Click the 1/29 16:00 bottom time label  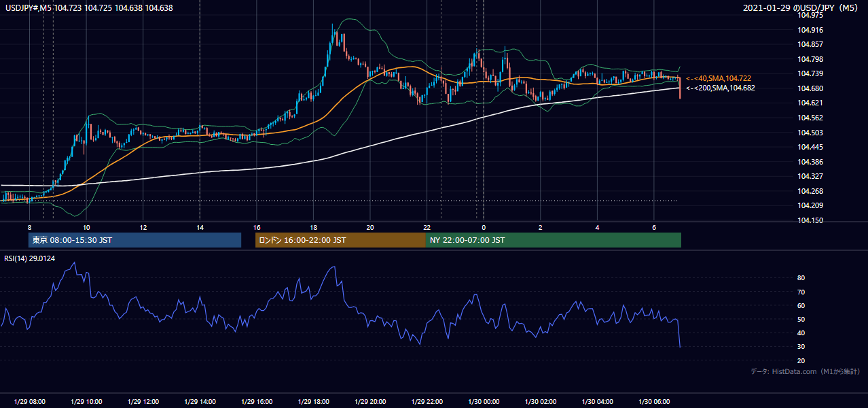click(x=257, y=402)
